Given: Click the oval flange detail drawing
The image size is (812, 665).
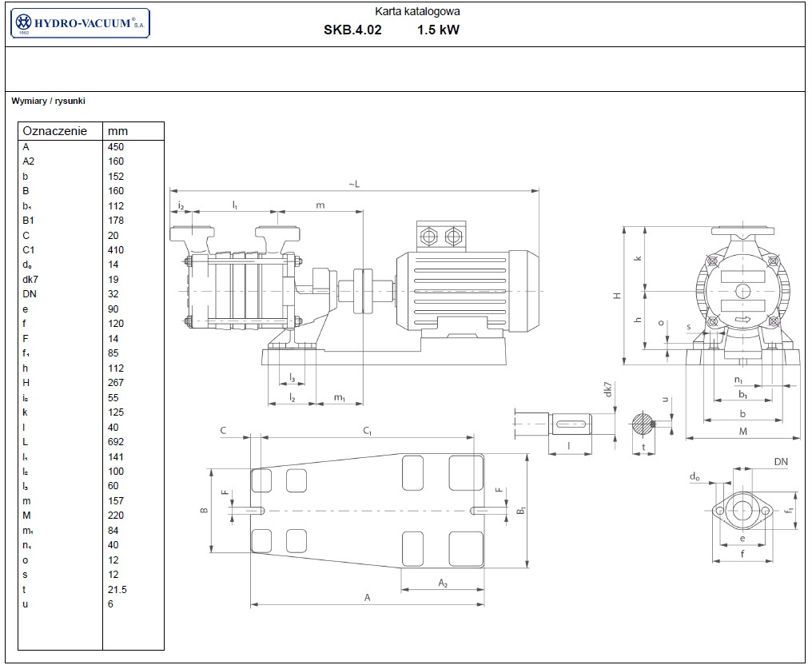Looking at the screenshot, I should [x=743, y=510].
